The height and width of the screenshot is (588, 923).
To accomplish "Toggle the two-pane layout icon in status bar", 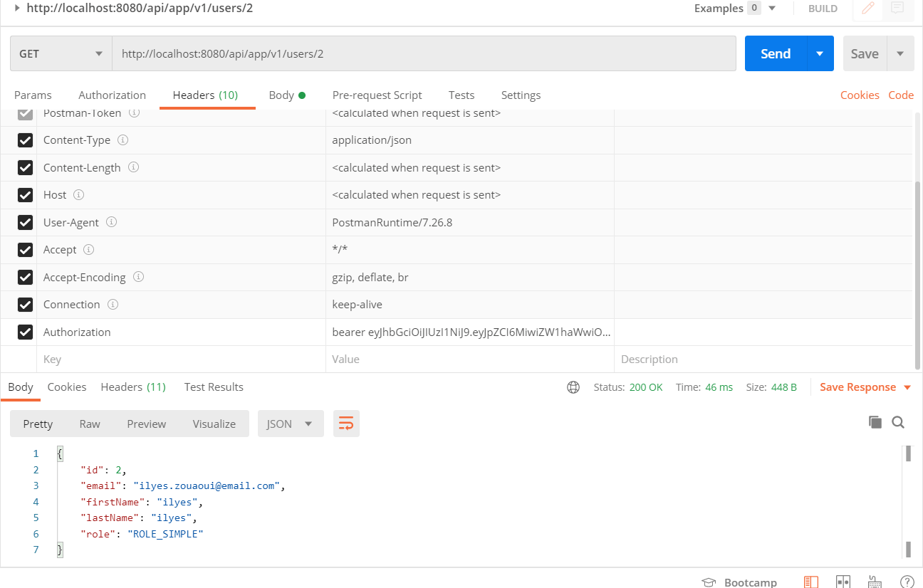I will tap(843, 582).
